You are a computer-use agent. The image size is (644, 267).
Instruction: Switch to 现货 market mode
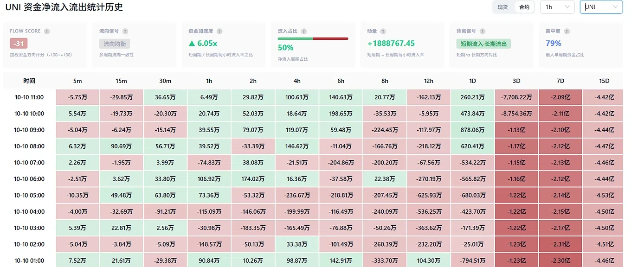[503, 7]
